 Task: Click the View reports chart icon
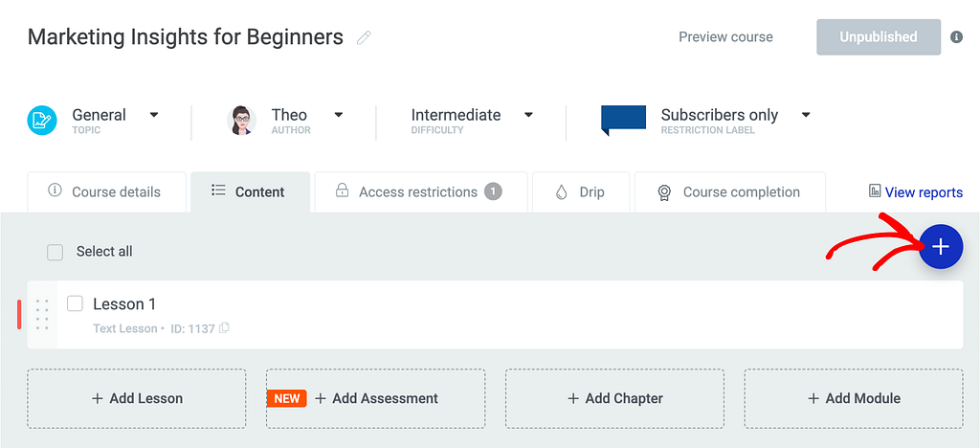[x=875, y=191]
